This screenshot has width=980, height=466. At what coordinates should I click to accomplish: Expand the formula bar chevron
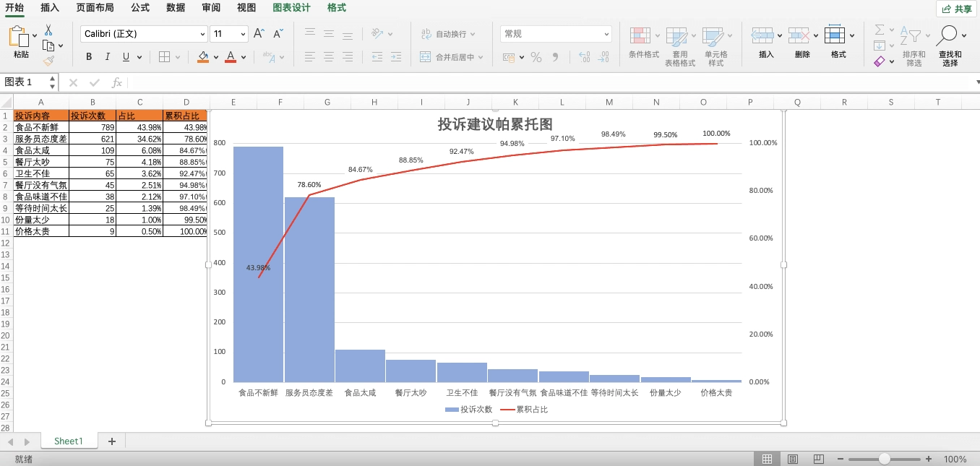[x=976, y=82]
